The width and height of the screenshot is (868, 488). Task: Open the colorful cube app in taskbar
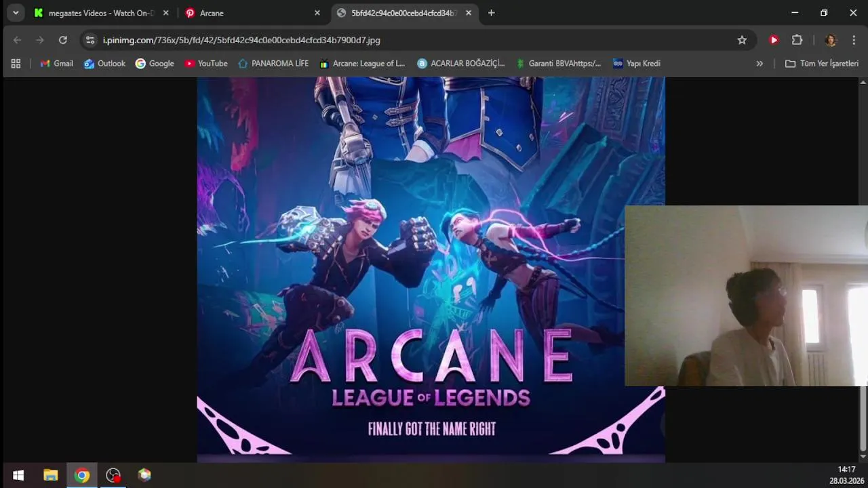[144, 475]
